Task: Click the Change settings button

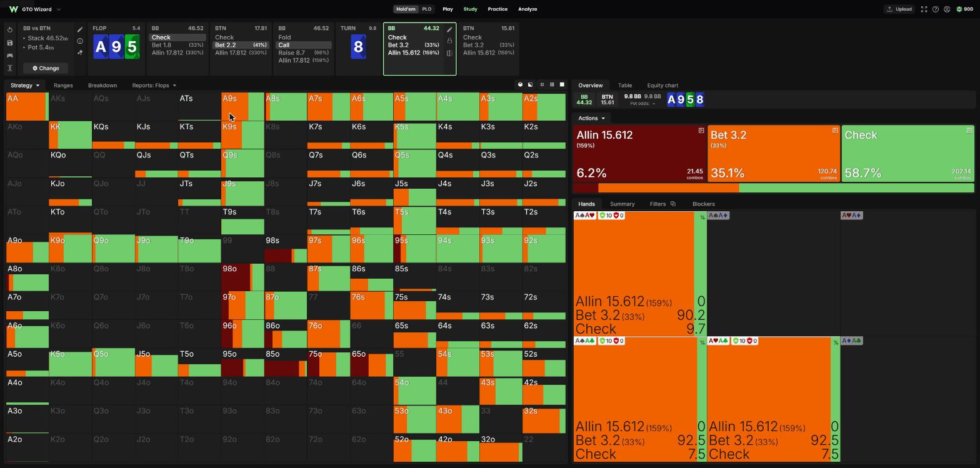Action: (x=46, y=68)
